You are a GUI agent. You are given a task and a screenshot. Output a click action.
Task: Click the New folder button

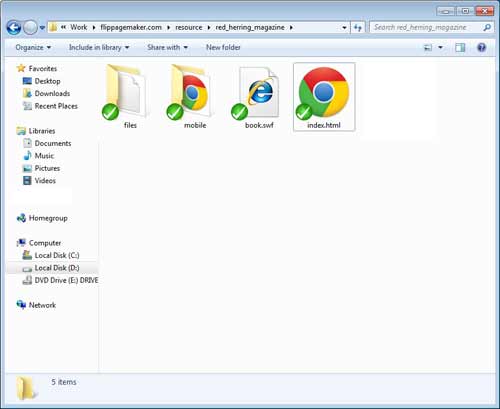click(x=223, y=47)
